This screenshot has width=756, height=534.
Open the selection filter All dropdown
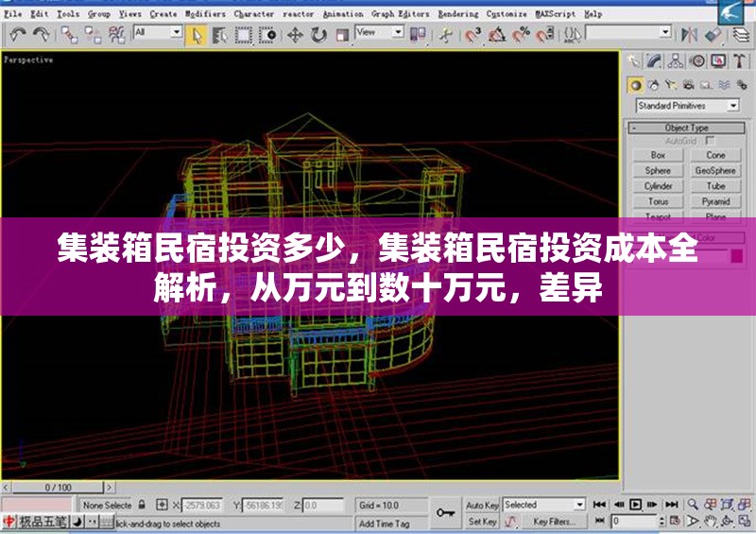158,32
